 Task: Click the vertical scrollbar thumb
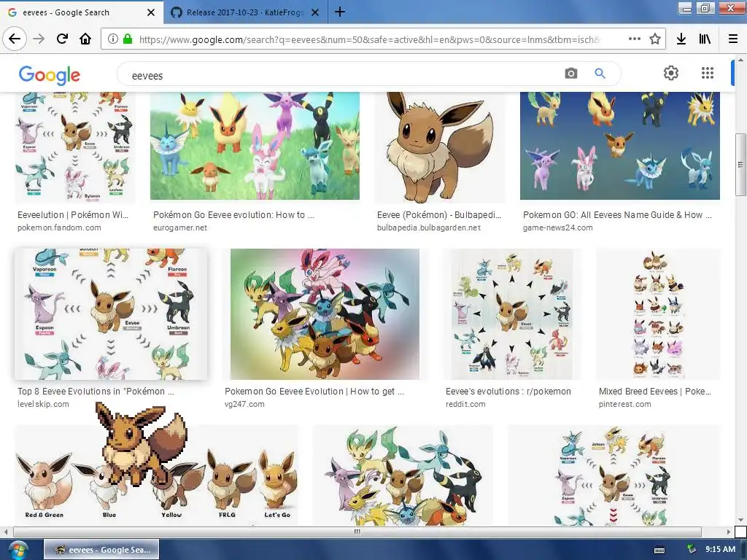[x=740, y=164]
